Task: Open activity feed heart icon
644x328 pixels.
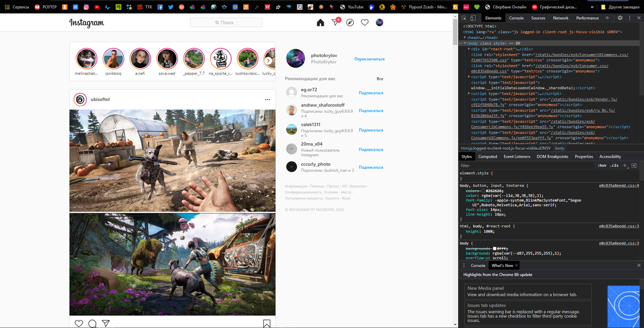Action: [x=364, y=23]
